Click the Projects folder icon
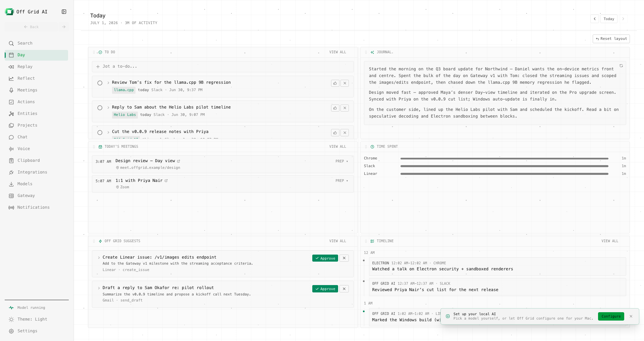Viewport: 644px width, 341px height. click(x=11, y=125)
